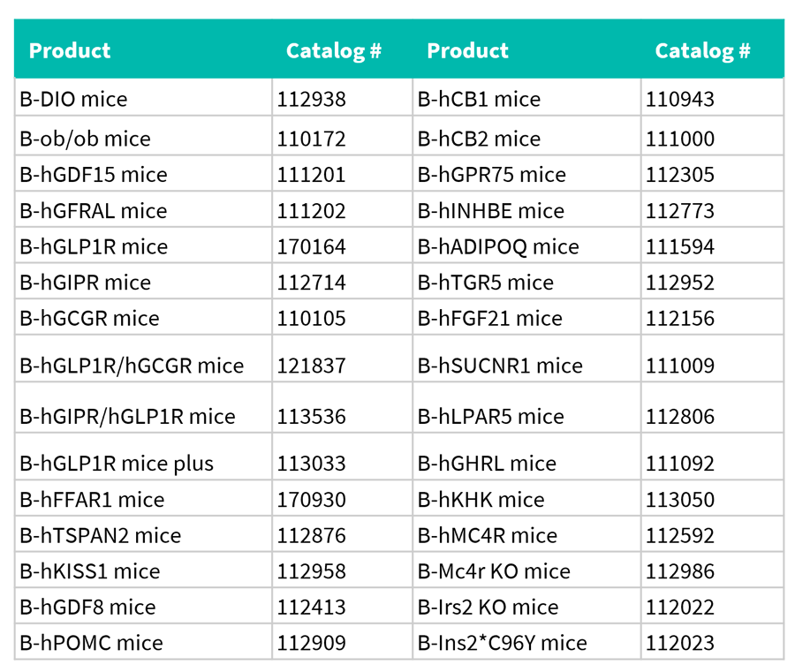Click the B-Ins2*C96Y mice cell
Image resolution: width=795 pixels, height=672 pixels.
(526, 642)
